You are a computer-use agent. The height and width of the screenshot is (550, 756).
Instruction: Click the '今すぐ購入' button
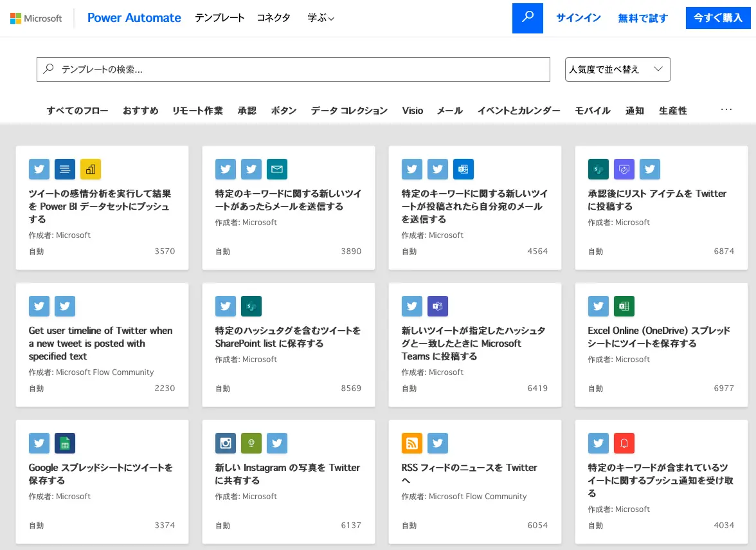(718, 18)
